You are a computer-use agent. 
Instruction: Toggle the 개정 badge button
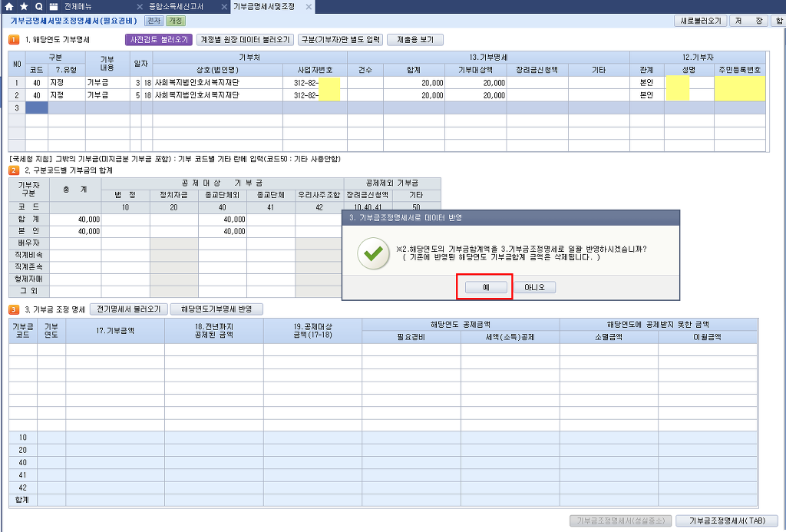pos(176,21)
